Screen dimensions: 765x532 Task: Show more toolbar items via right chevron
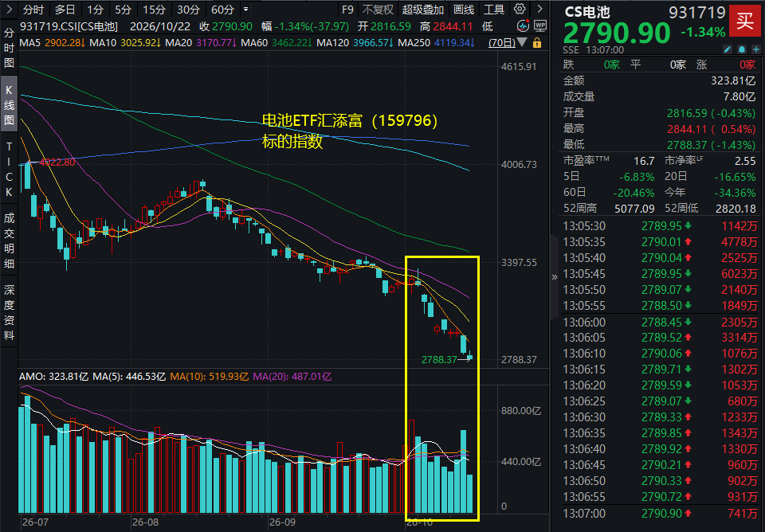pyautogui.click(x=539, y=10)
